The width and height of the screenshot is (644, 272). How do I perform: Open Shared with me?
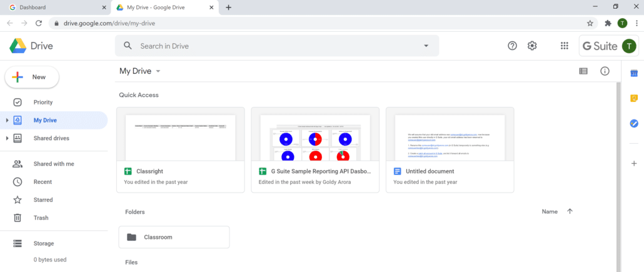click(x=54, y=164)
